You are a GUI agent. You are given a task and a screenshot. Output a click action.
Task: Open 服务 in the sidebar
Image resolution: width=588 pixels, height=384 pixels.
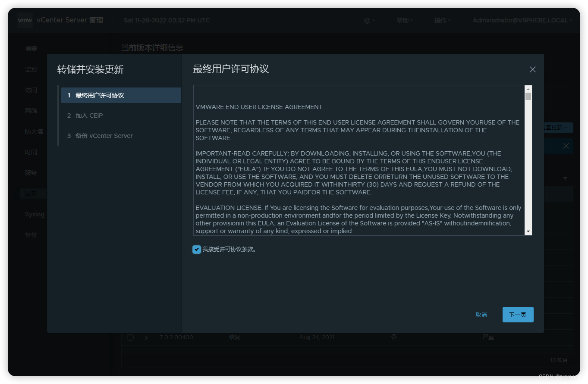[x=31, y=173]
